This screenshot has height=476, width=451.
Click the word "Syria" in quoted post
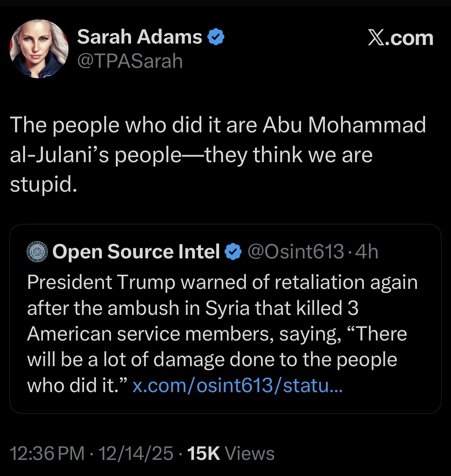click(x=227, y=308)
